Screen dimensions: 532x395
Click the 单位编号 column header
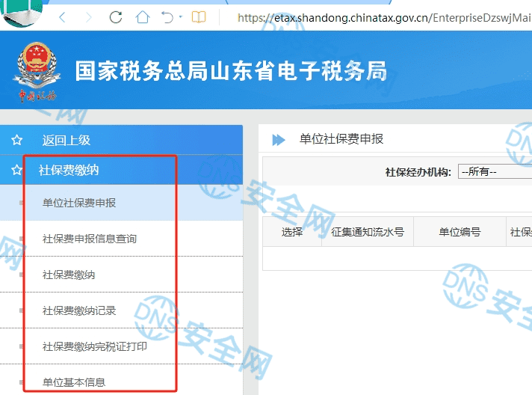(x=460, y=232)
